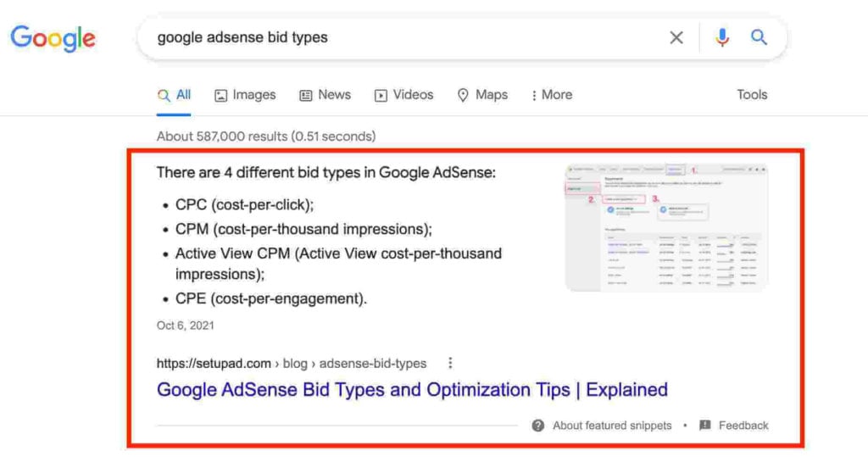Click the 'Active View CPM' bullet text
This screenshot has height=457, width=868.
click(x=339, y=264)
